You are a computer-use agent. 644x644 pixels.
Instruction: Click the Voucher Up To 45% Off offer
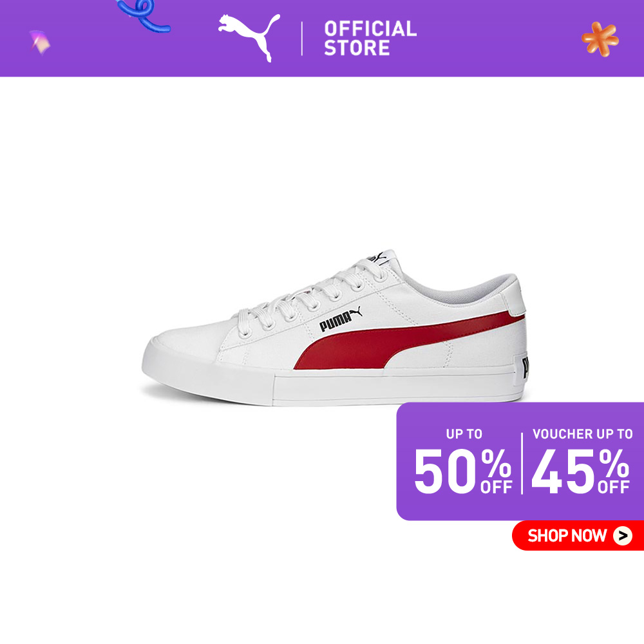(581, 462)
